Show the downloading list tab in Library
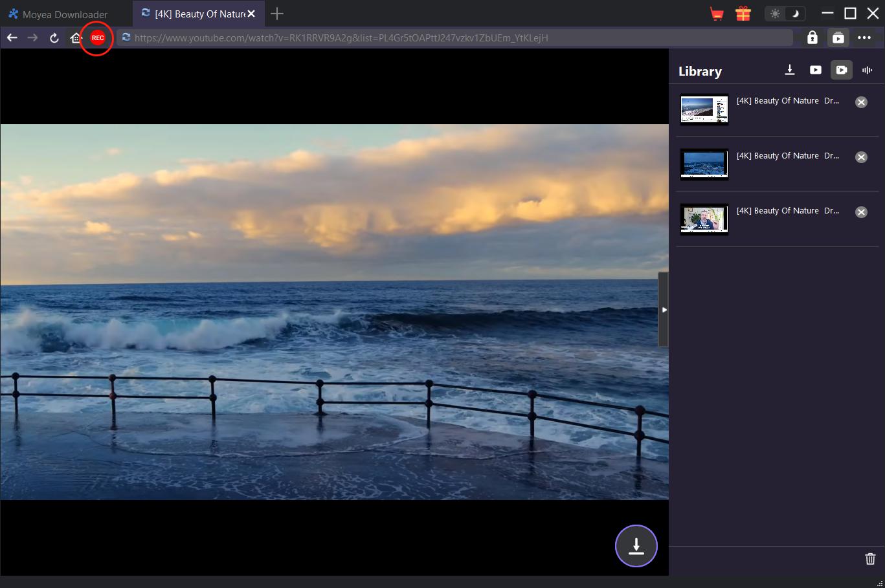Image resolution: width=885 pixels, height=588 pixels. click(x=790, y=70)
